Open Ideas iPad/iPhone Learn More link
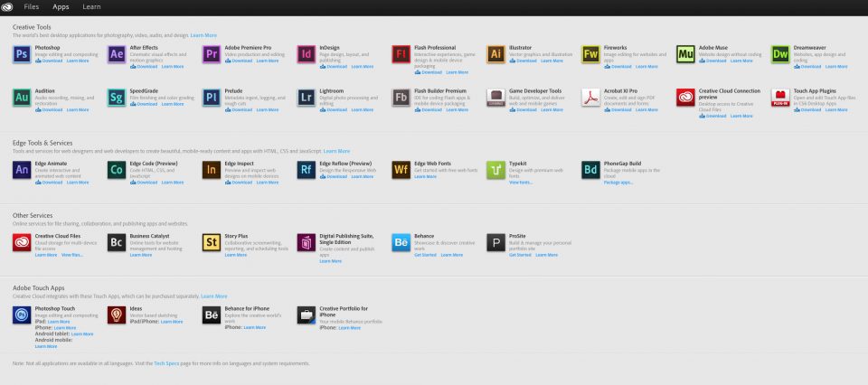This screenshot has width=868, height=385. tap(172, 322)
